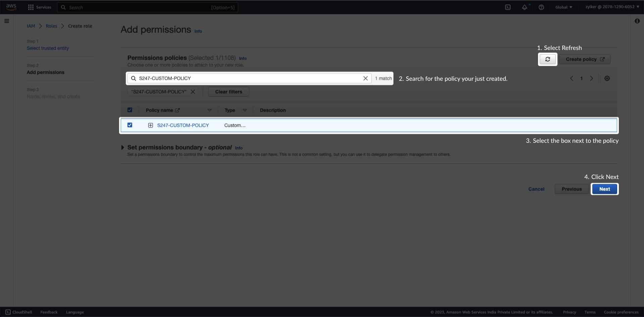Image resolution: width=644 pixels, height=317 pixels.
Task: Click Clear filters button
Action: click(x=229, y=92)
